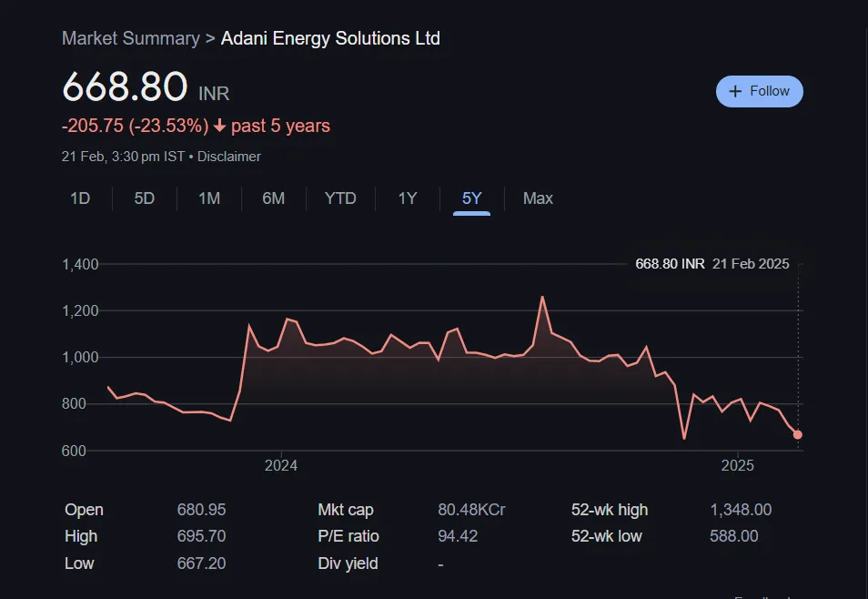Click the Div yield label

click(x=348, y=563)
